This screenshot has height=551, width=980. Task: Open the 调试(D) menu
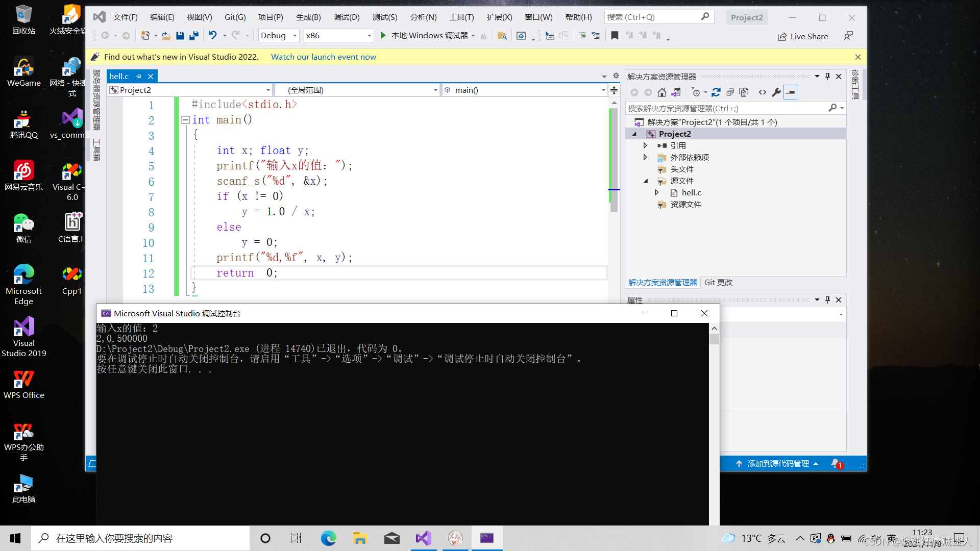pyautogui.click(x=347, y=17)
